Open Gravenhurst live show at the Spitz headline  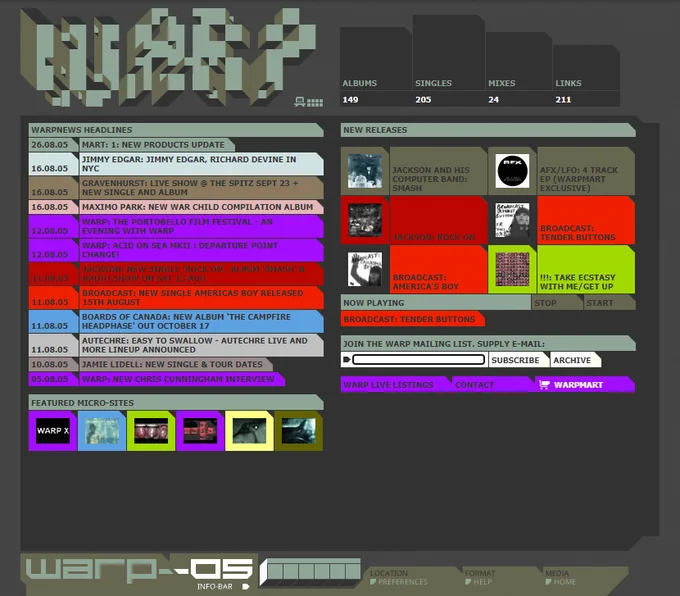point(201,188)
